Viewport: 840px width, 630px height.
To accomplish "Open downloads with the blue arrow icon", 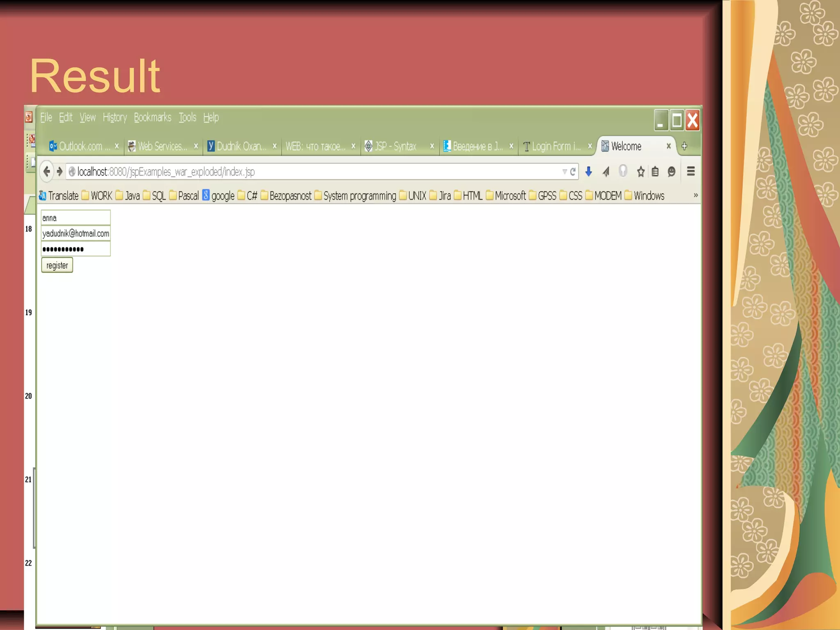I will [x=589, y=171].
